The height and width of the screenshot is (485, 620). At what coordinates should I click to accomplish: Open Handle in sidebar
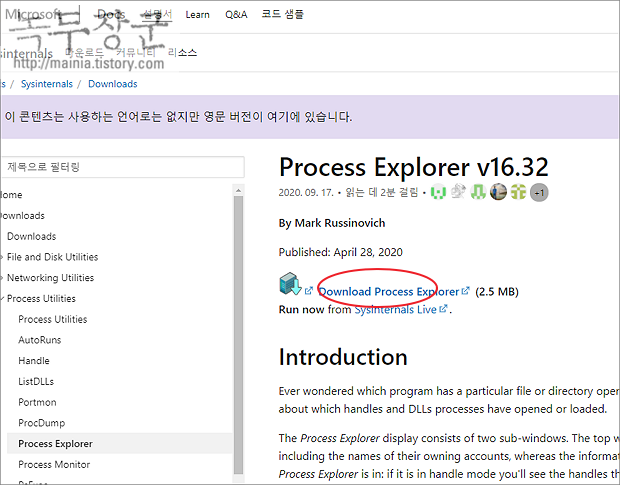tap(34, 360)
